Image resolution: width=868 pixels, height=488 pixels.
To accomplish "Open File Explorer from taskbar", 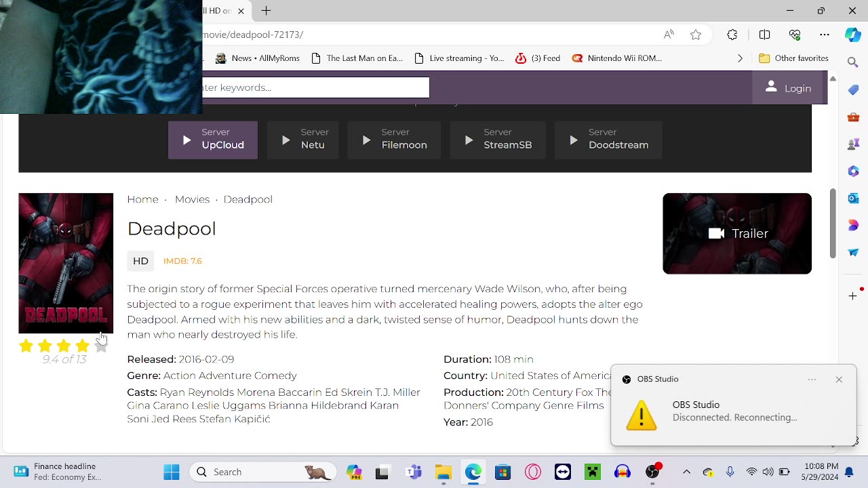I will (443, 472).
